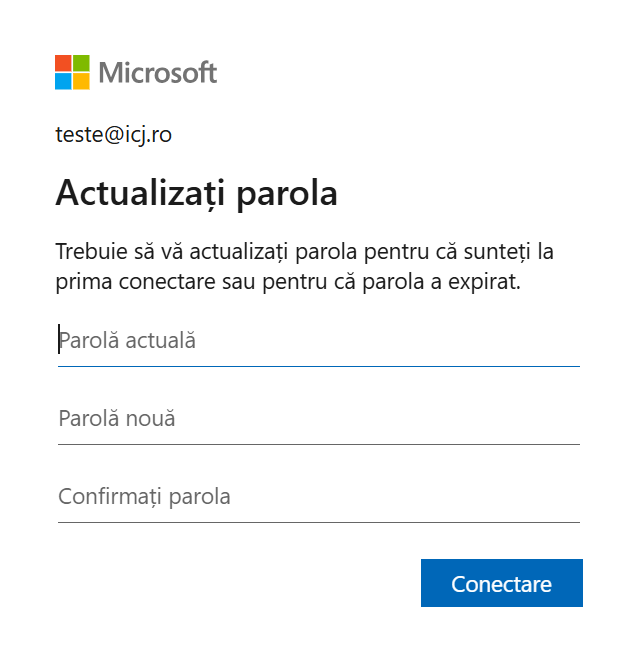The image size is (638, 664).
Task: Click the underline below "Confirmați parola"
Action: point(318,522)
